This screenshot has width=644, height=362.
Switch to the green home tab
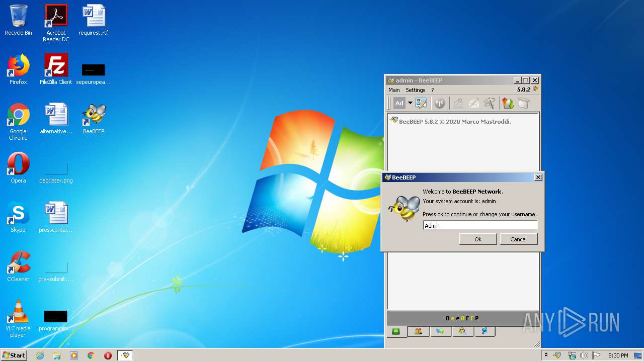pyautogui.click(x=396, y=331)
